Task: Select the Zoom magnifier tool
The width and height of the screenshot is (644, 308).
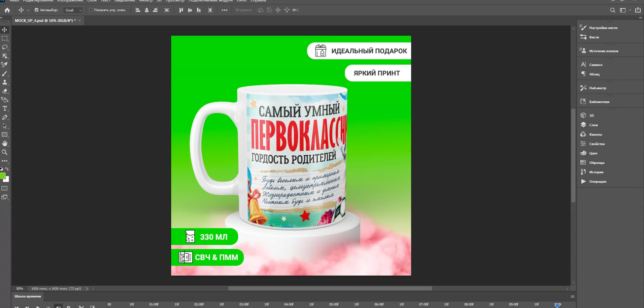Action: [x=5, y=152]
